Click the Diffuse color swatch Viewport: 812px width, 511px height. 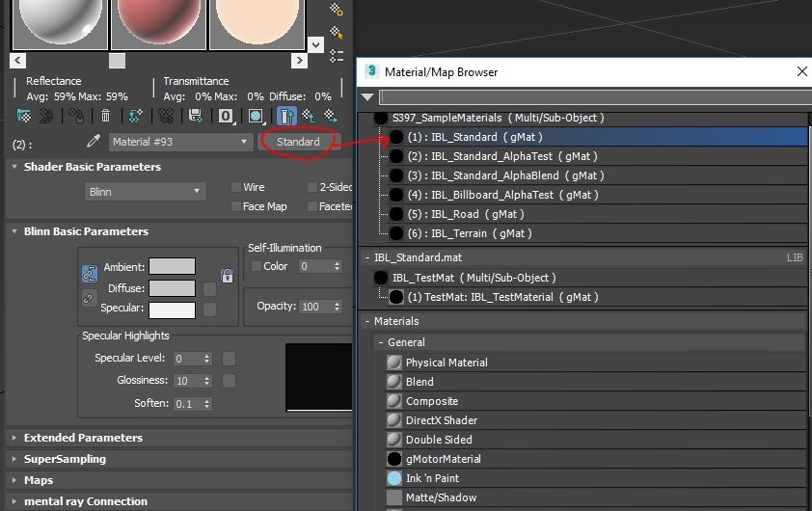tap(172, 288)
